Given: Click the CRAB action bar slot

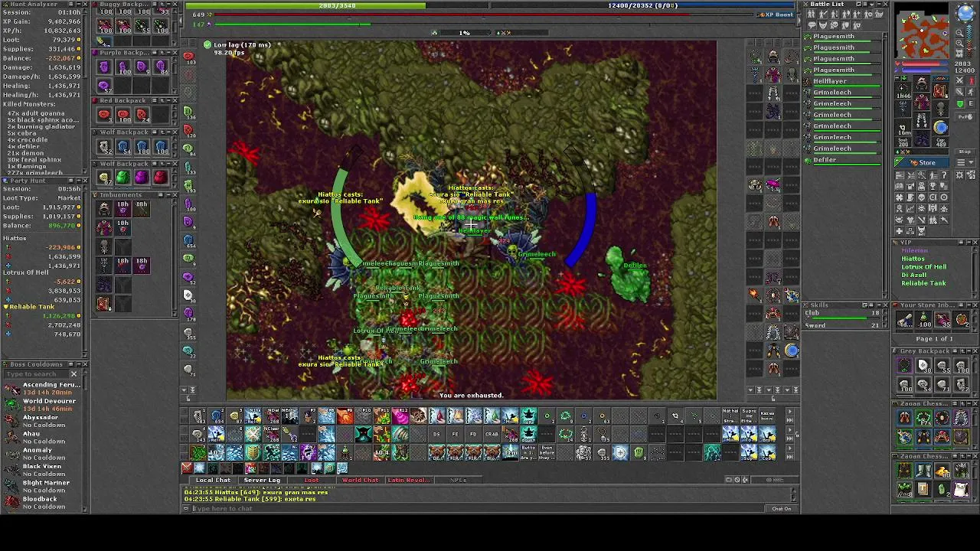Looking at the screenshot, I should click(492, 434).
